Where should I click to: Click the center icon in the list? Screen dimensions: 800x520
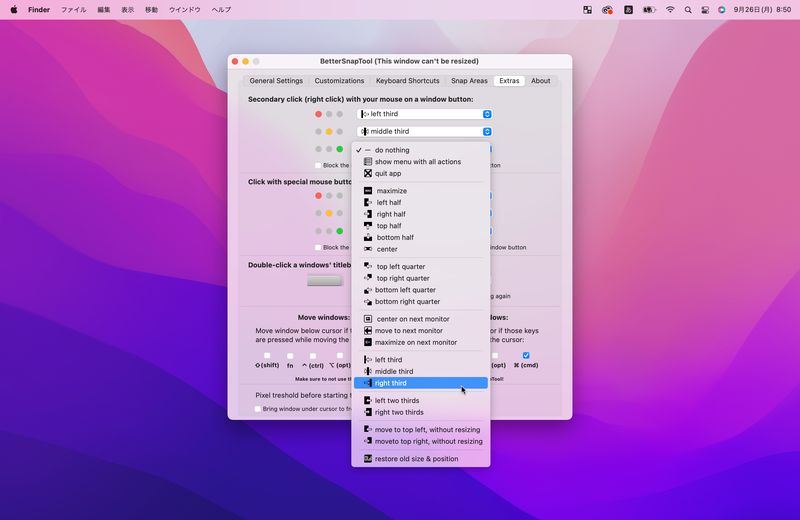(x=368, y=249)
